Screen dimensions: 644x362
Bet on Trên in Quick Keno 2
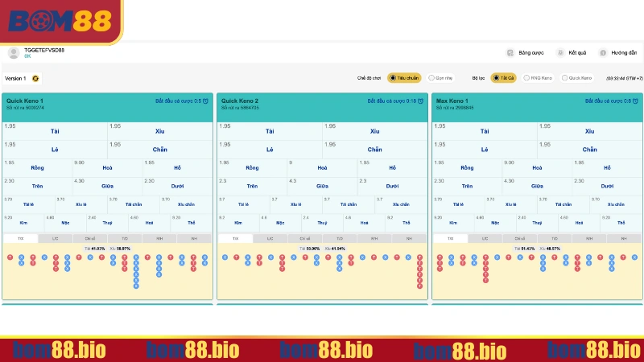click(252, 186)
